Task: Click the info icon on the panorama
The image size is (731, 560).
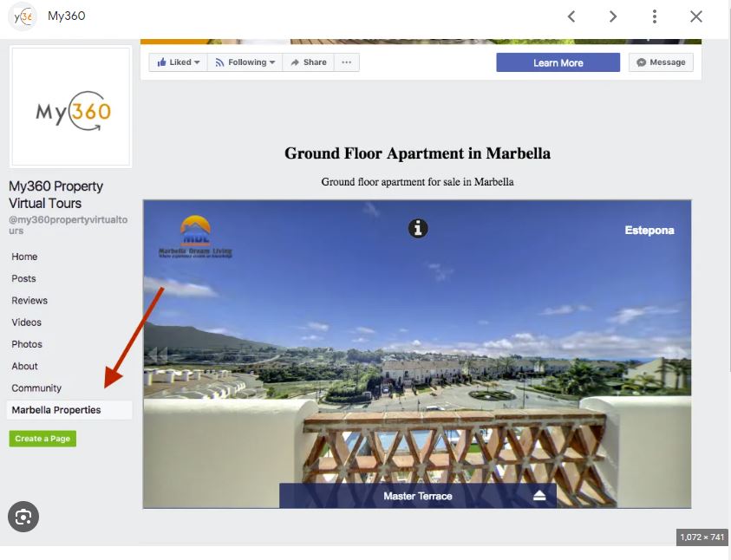Action: pos(418,228)
